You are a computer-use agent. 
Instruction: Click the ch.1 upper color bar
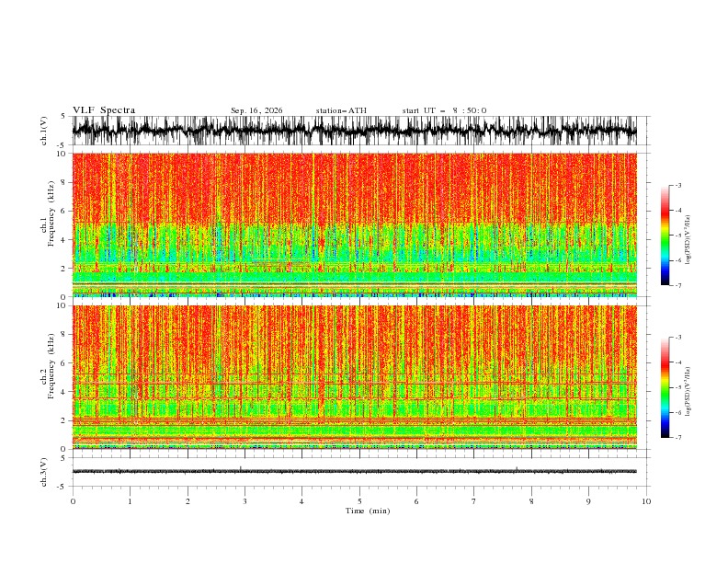coord(665,236)
